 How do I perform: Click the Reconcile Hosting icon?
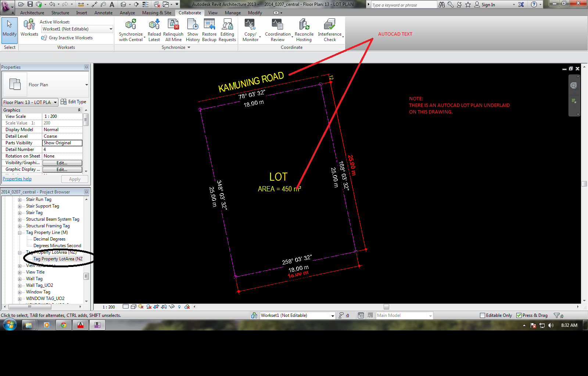pyautogui.click(x=304, y=25)
